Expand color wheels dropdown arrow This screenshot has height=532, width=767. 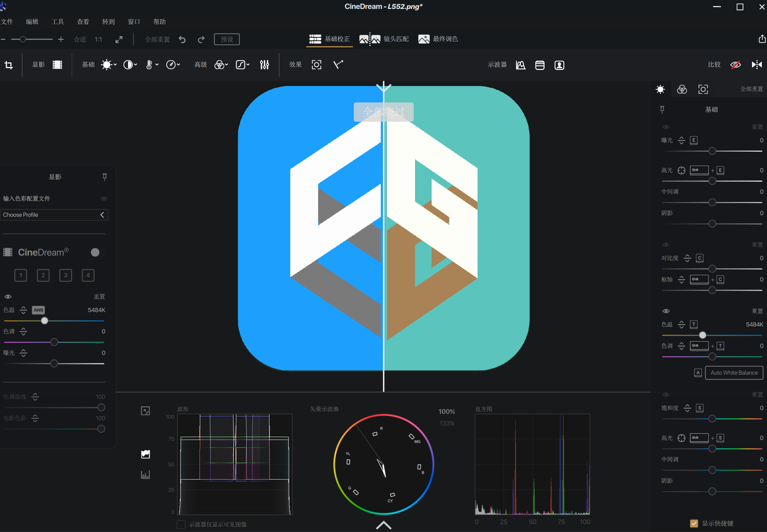click(227, 65)
